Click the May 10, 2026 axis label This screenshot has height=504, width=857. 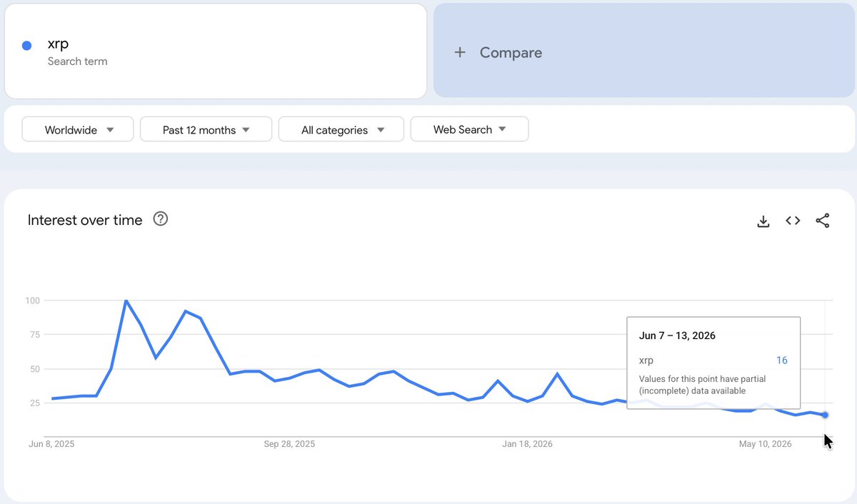click(765, 444)
